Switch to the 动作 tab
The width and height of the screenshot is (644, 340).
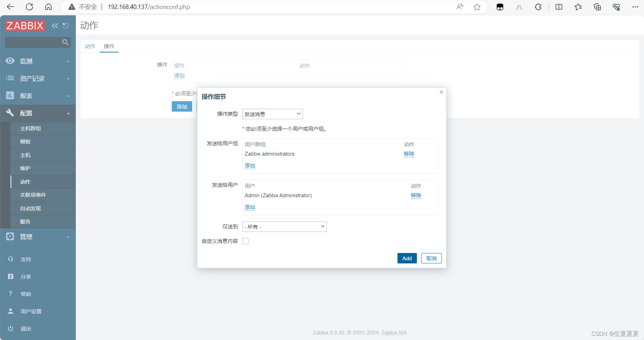(x=90, y=46)
